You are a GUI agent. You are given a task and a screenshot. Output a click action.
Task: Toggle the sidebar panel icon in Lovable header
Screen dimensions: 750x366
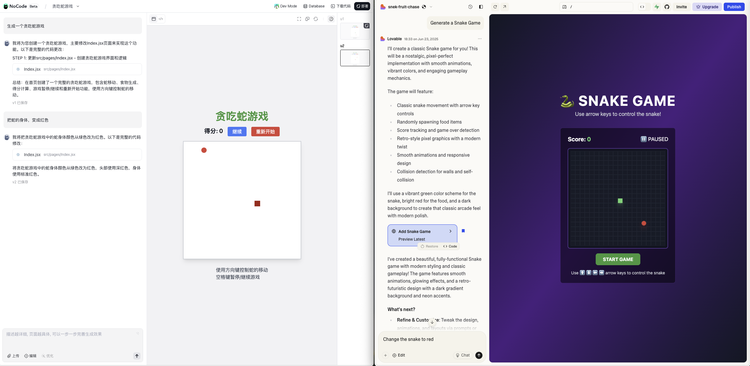click(481, 7)
